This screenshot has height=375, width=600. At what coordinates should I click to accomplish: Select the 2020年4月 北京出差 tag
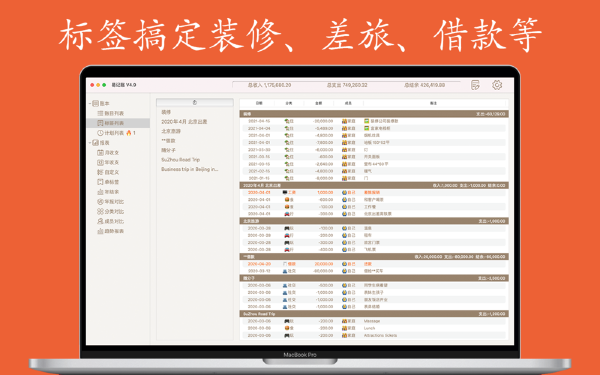(184, 122)
